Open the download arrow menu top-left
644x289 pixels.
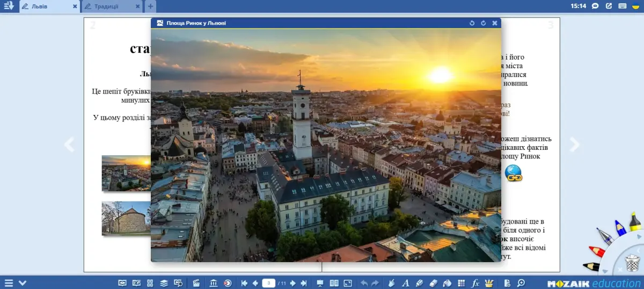click(x=9, y=6)
